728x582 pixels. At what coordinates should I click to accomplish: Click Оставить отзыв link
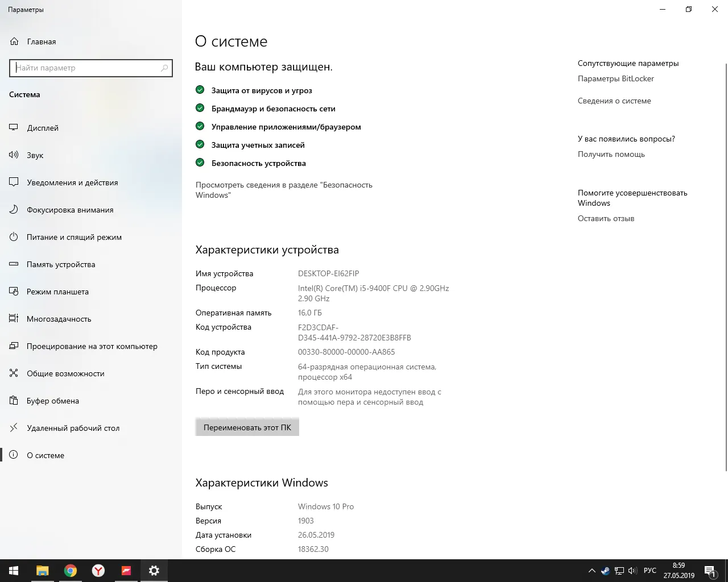click(606, 218)
